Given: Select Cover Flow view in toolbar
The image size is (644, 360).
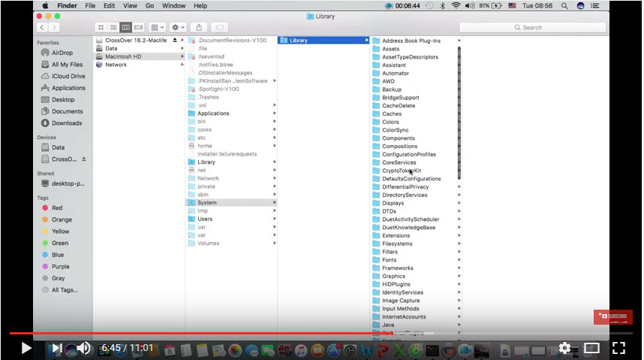Looking at the screenshot, I should pyautogui.click(x=138, y=27).
